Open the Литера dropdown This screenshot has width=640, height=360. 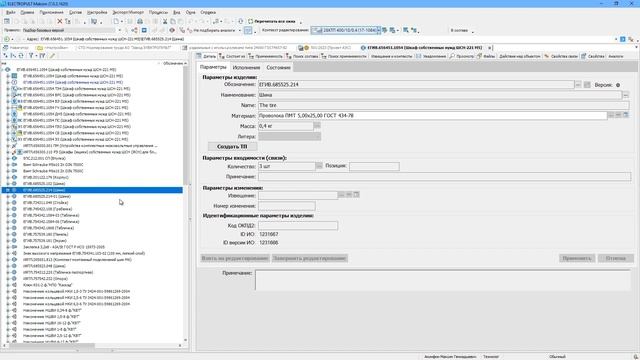[x=289, y=137]
